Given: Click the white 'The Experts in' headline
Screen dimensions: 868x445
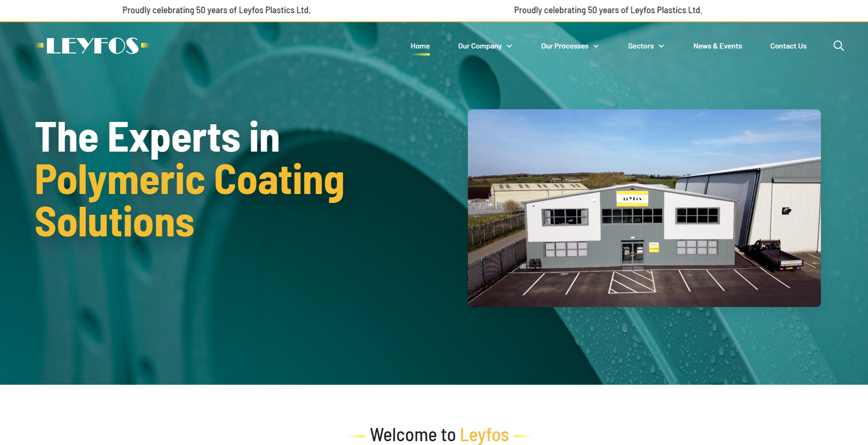Looking at the screenshot, I should (157, 138).
